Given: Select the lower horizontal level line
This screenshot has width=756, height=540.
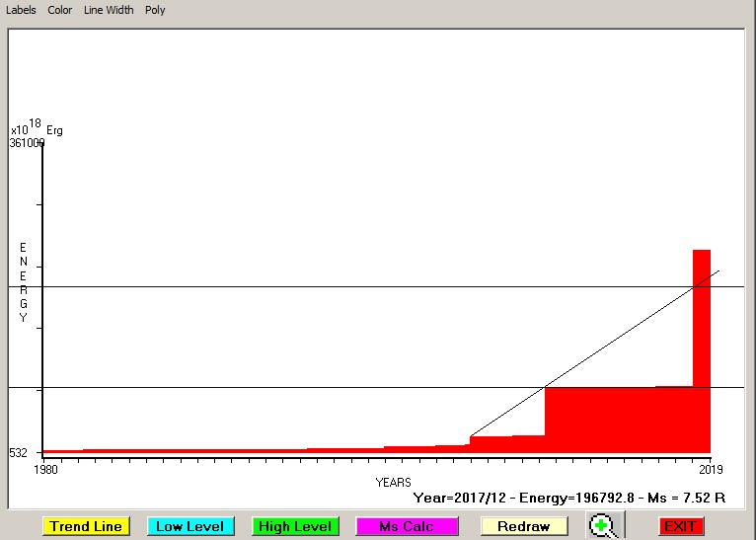Looking at the screenshot, I should tap(296, 387).
